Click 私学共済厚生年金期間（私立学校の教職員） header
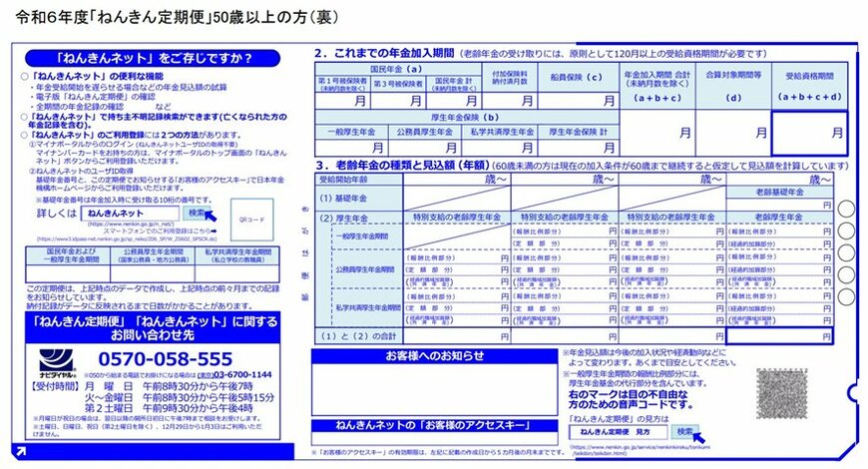Viewport: 868px width, 469px height. point(237,255)
